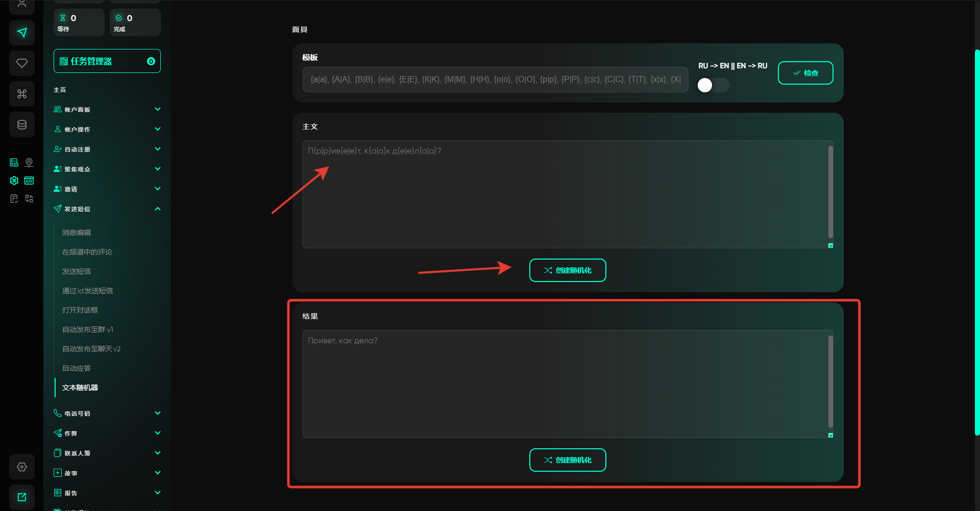This screenshot has height=511, width=980.
Task: Open the 任务管理器 task manager button
Action: pos(107,61)
